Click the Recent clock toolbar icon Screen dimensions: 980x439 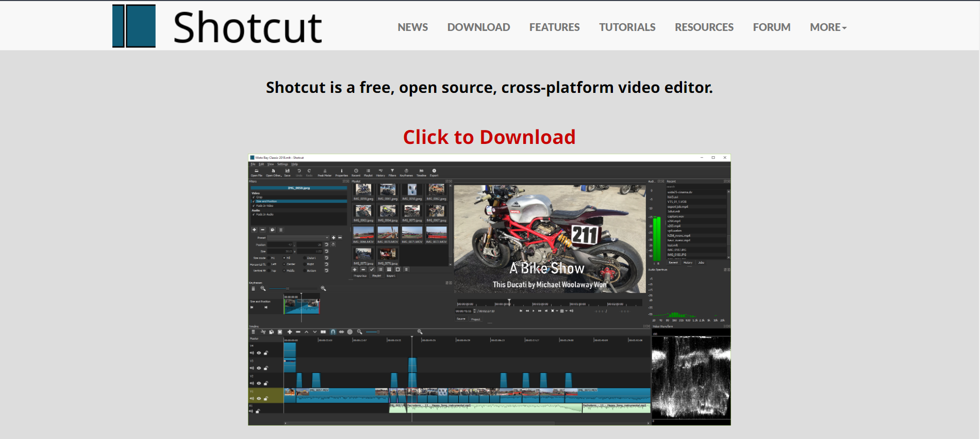point(356,172)
